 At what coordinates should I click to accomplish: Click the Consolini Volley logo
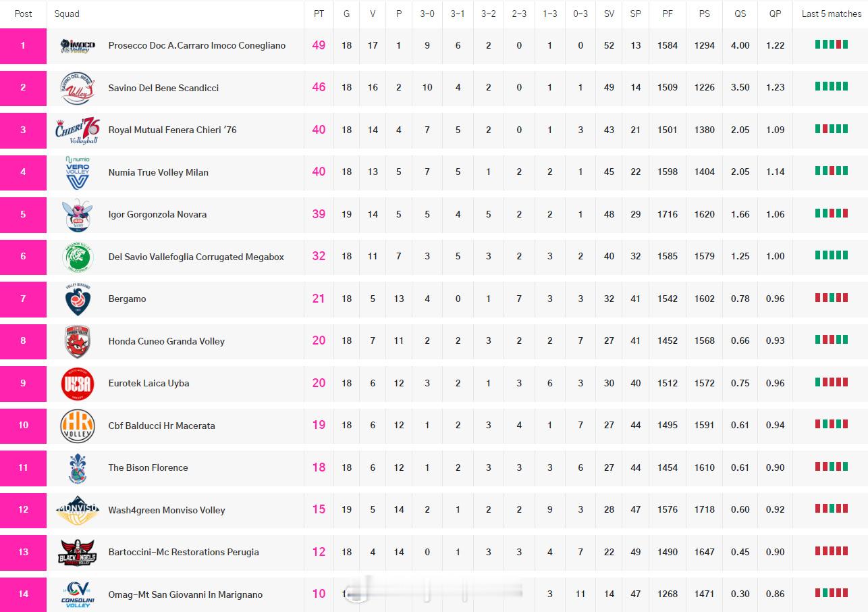click(x=78, y=594)
